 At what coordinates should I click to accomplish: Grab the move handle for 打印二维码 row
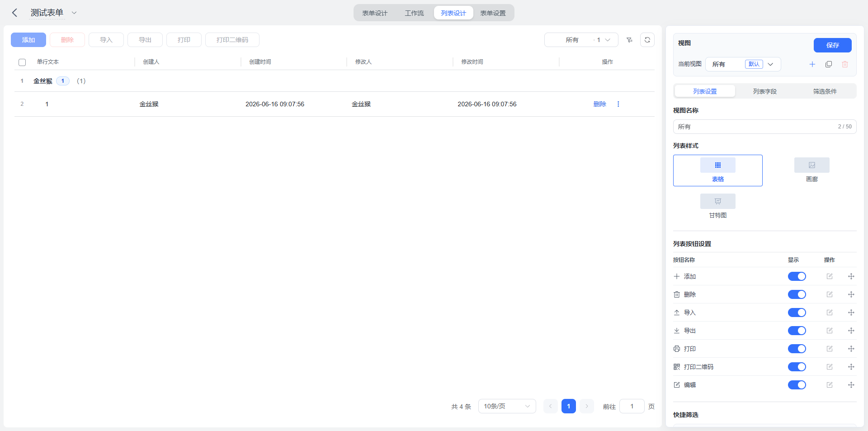(x=851, y=367)
